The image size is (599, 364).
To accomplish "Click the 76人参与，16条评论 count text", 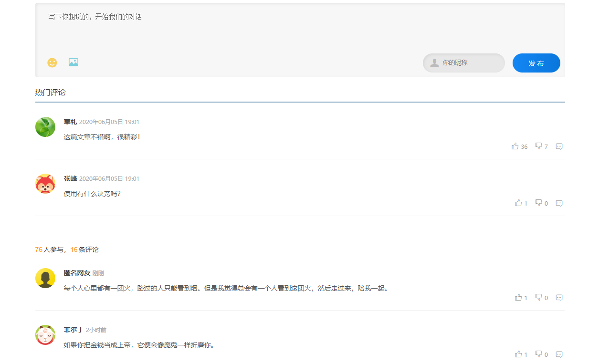I will [67, 250].
